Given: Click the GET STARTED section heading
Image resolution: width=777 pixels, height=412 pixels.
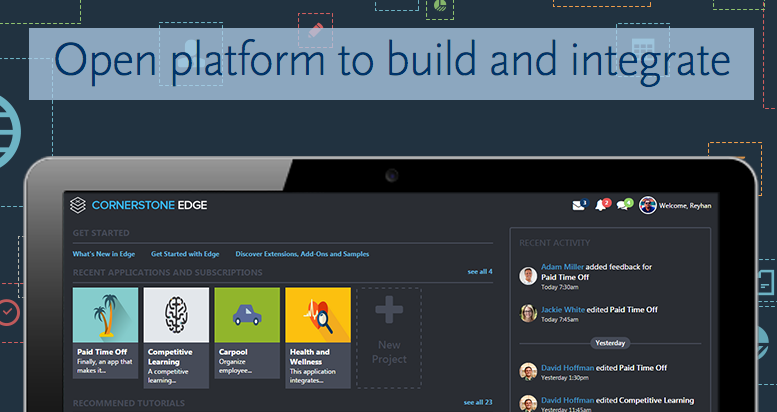Looking at the screenshot, I should tap(101, 233).
